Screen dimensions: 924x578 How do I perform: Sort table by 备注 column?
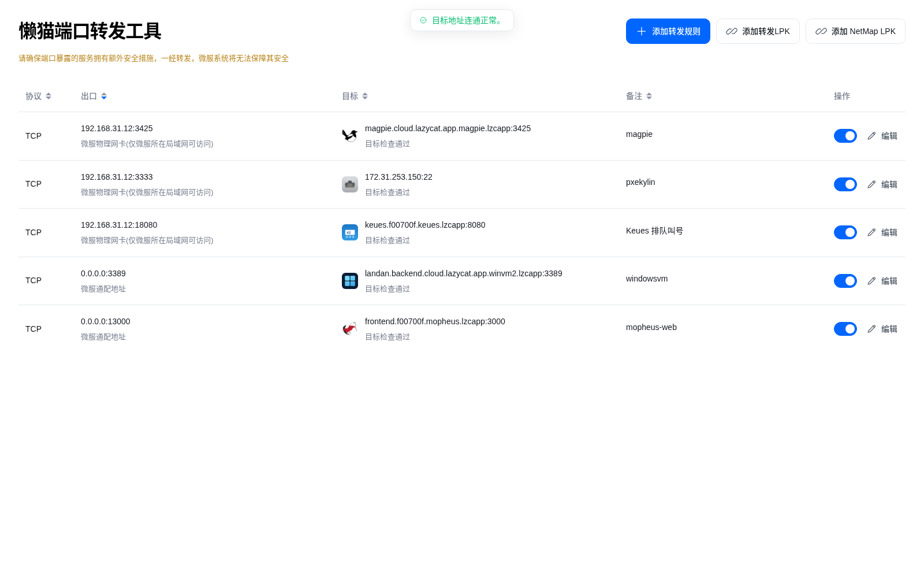649,96
